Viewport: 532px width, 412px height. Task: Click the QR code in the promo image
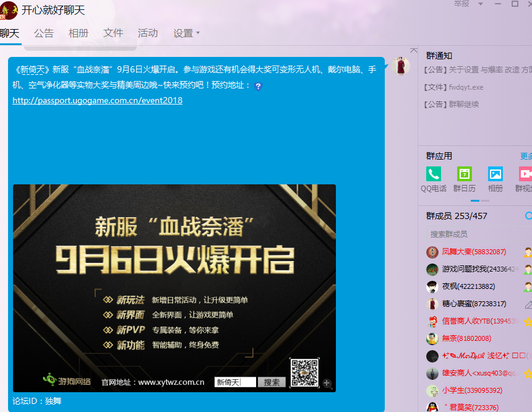coord(304,372)
